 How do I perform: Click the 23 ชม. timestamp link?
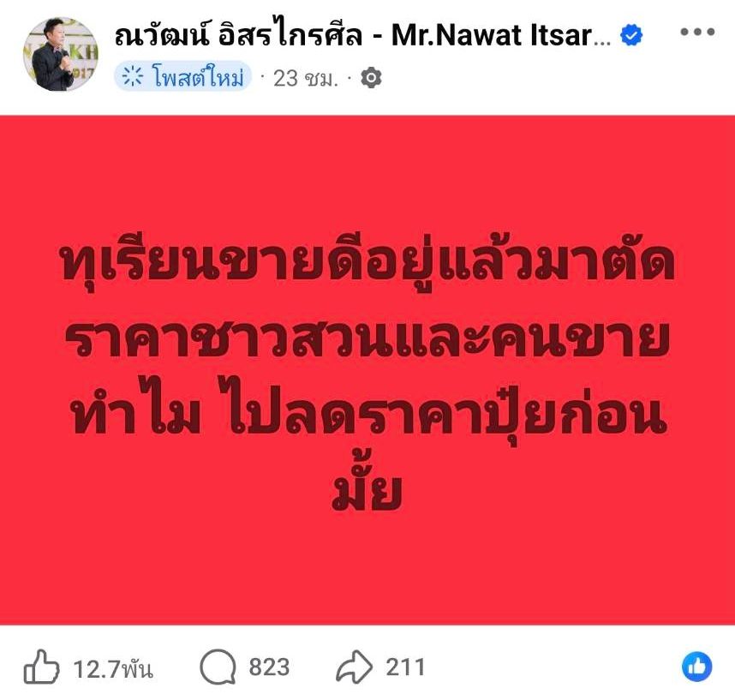pyautogui.click(x=305, y=78)
